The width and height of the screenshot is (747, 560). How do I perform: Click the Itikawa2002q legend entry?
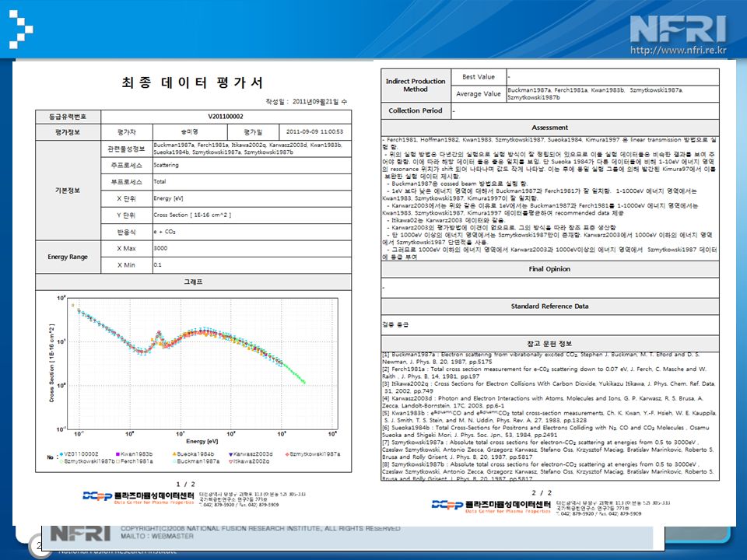pos(249,461)
